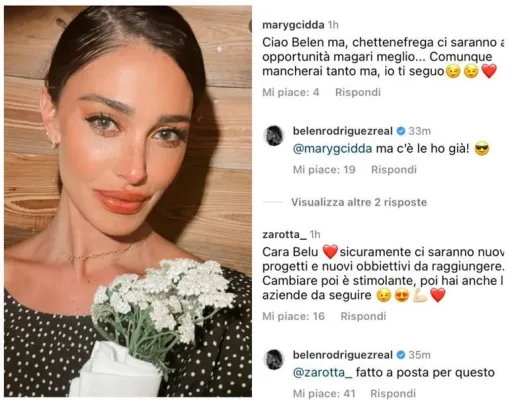Click Rispondi under 'fatto a posta per questo'
Image resolution: width=508 pixels, height=400 pixels.
click(x=393, y=394)
